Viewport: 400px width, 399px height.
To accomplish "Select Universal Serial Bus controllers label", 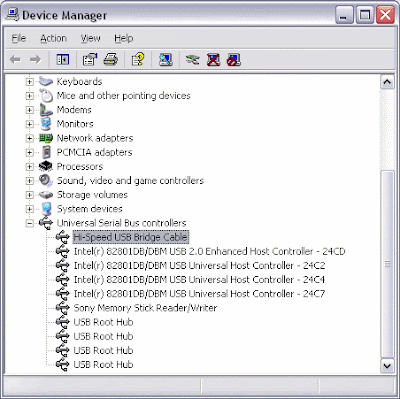I will (x=122, y=223).
